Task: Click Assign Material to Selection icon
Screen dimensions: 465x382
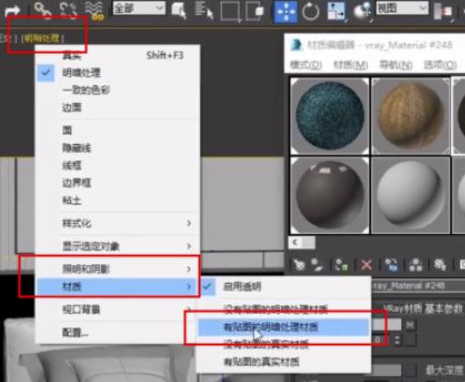Action: pos(342,266)
